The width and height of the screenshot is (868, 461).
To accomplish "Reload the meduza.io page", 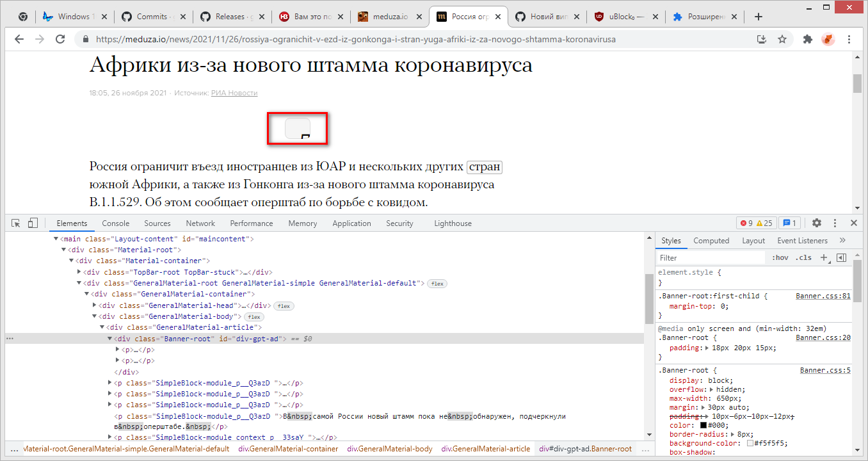I will tap(61, 39).
